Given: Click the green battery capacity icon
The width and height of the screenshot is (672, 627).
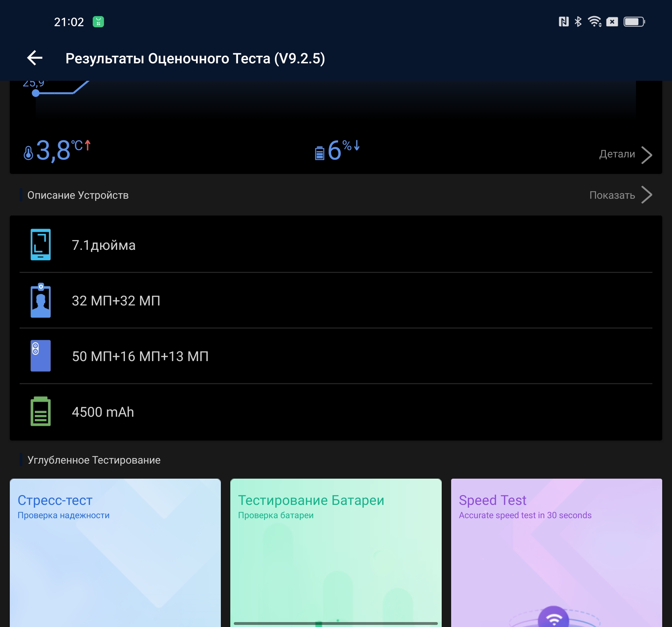Looking at the screenshot, I should point(41,411).
